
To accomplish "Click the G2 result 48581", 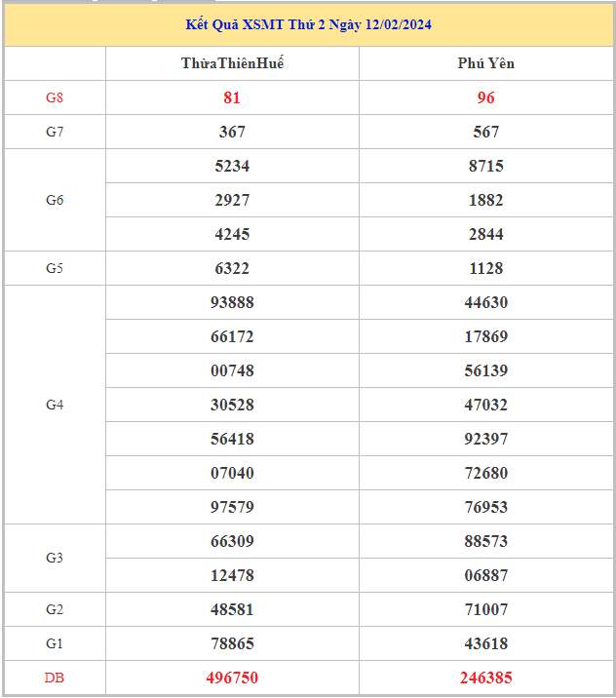I will click(232, 609).
